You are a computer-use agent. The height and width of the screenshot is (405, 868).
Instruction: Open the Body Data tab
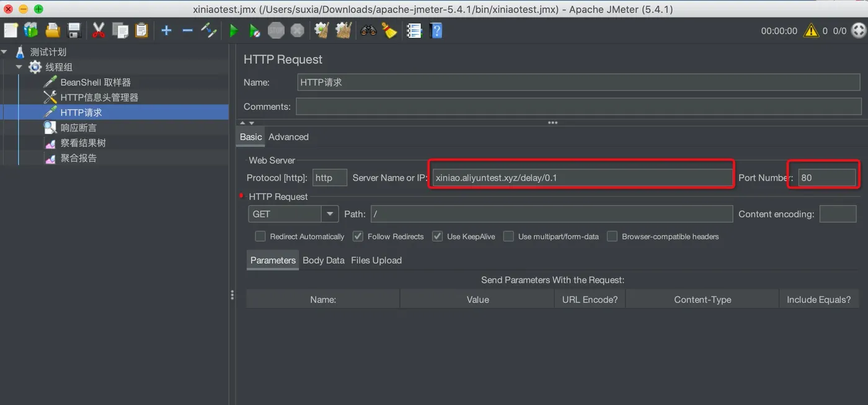pos(324,260)
